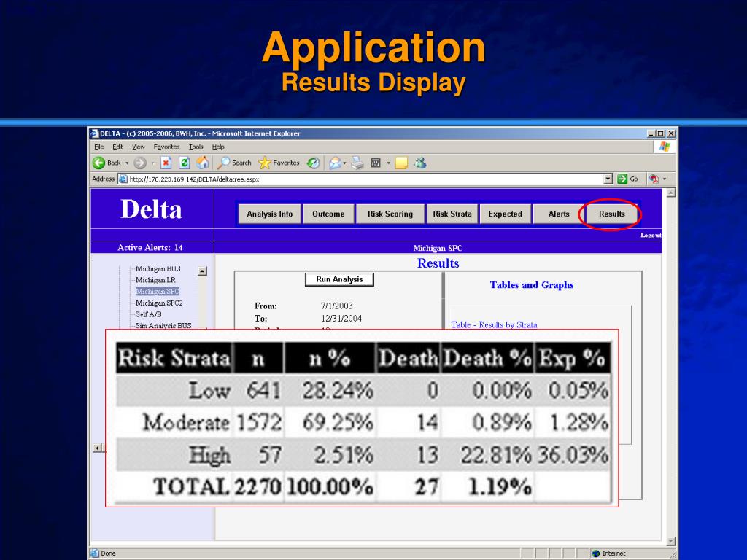Click the yellow Discuss note icon
This screenshot has height=560, width=747.
[x=402, y=163]
